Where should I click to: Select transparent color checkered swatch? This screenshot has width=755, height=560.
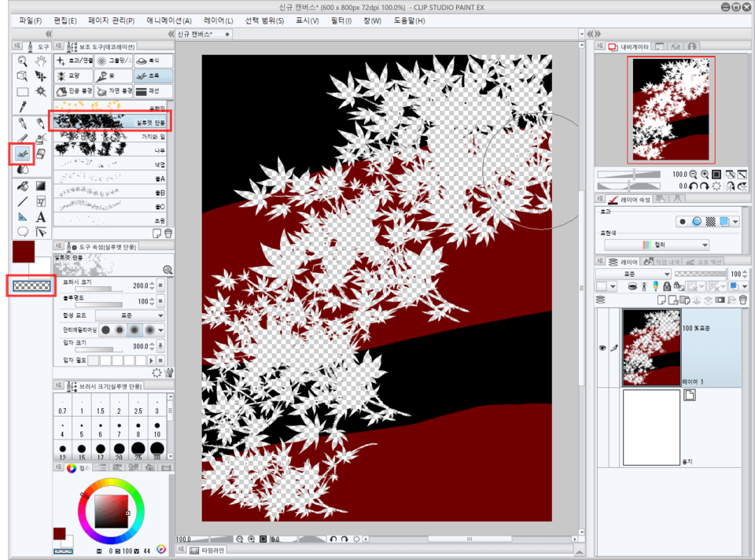[31, 286]
